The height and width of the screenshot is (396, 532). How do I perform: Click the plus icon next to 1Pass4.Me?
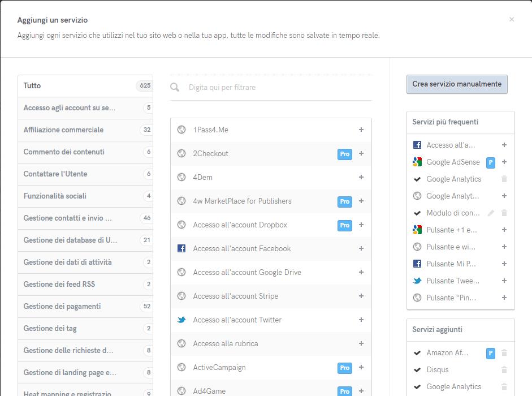click(x=361, y=130)
